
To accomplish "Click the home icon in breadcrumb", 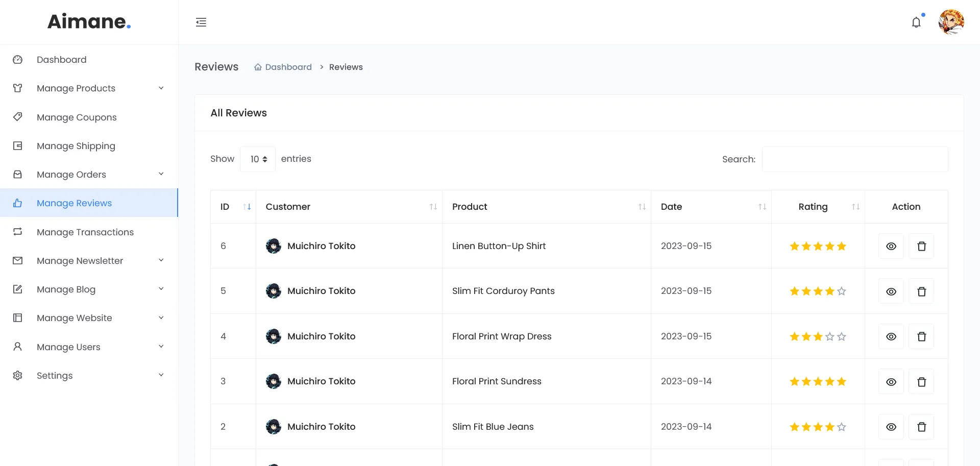I will [258, 67].
